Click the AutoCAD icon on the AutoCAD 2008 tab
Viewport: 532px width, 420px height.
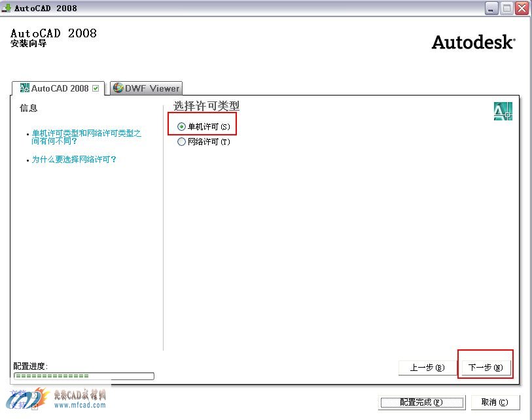[24, 88]
